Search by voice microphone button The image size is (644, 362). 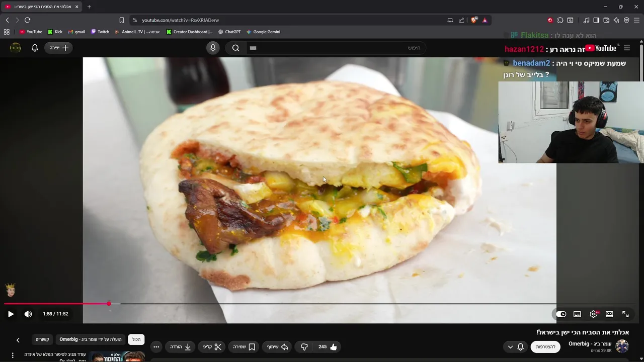point(213,48)
